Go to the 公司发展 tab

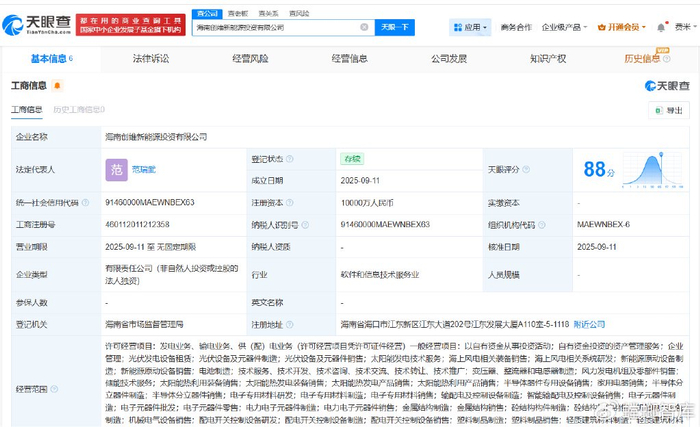point(449,59)
